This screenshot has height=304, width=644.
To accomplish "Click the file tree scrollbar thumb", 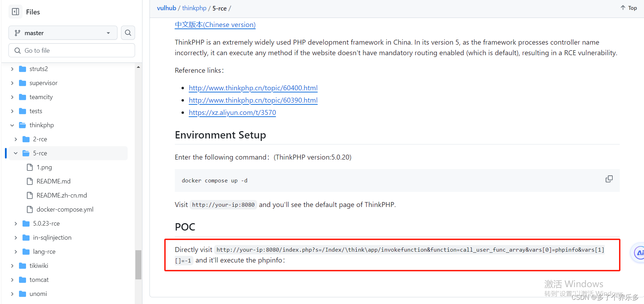I will [x=138, y=265].
